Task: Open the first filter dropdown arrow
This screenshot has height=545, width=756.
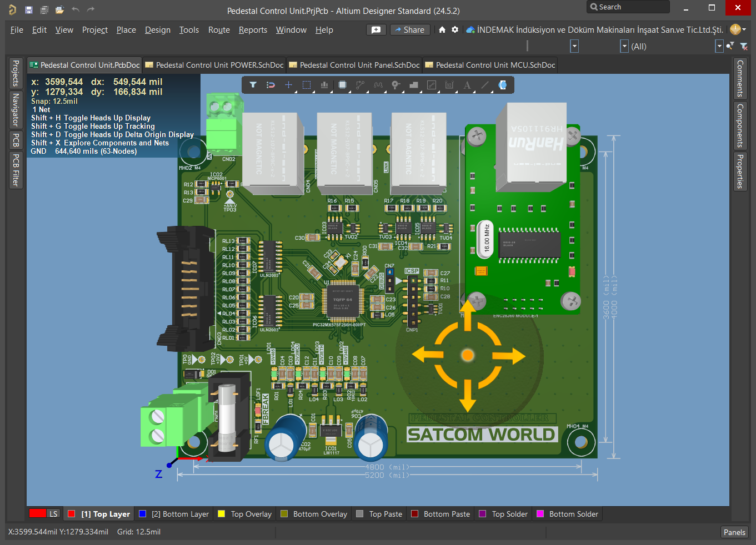Action: click(x=574, y=46)
